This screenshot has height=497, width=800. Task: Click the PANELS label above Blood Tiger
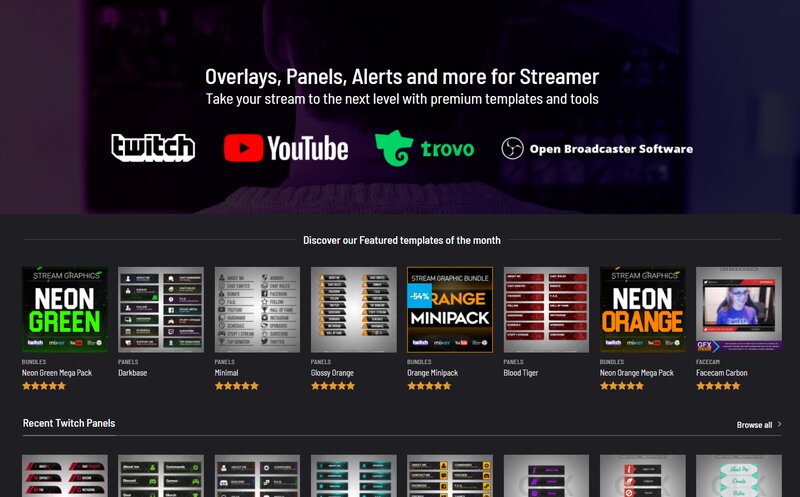[514, 362]
